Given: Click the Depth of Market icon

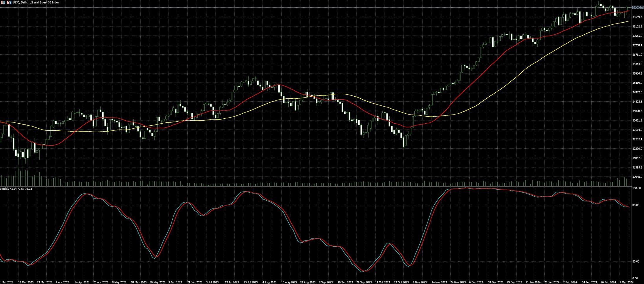Looking at the screenshot, I should 9,2.
